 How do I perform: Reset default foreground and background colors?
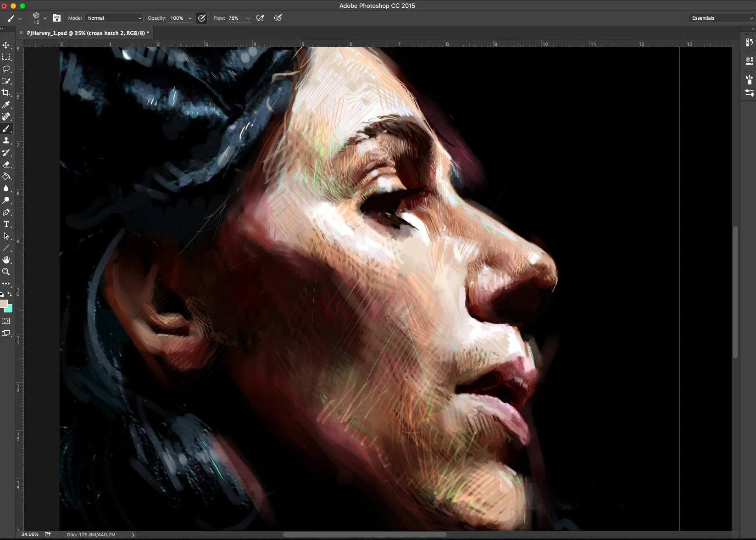2,295
